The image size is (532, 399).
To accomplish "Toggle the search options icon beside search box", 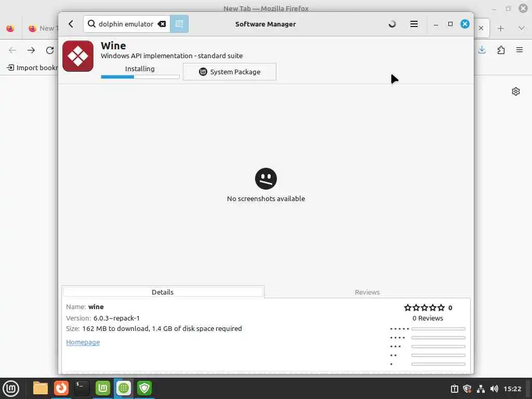I will click(x=179, y=24).
